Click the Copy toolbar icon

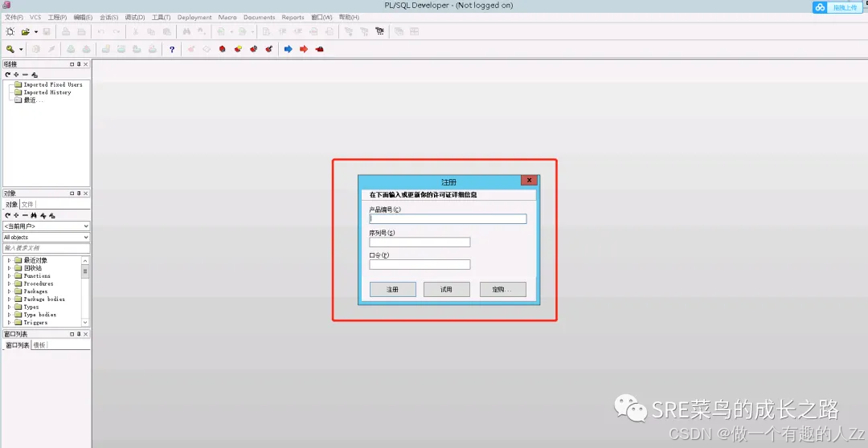[150, 31]
